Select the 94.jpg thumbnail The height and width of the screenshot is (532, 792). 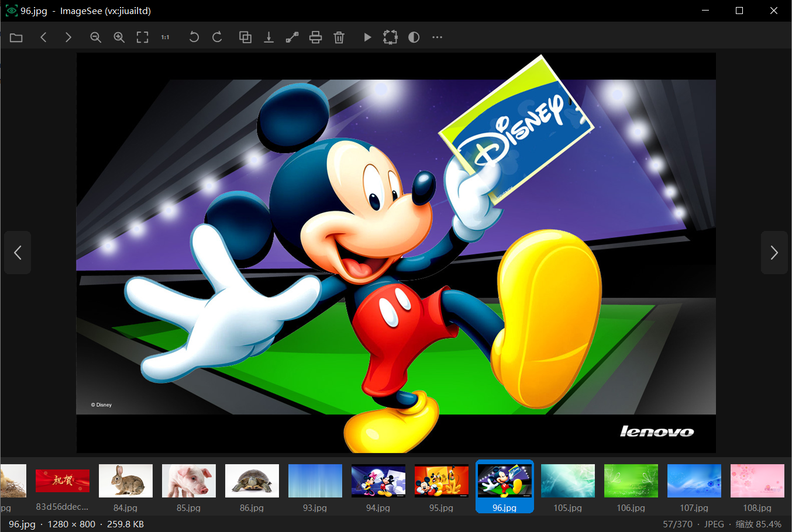378,486
